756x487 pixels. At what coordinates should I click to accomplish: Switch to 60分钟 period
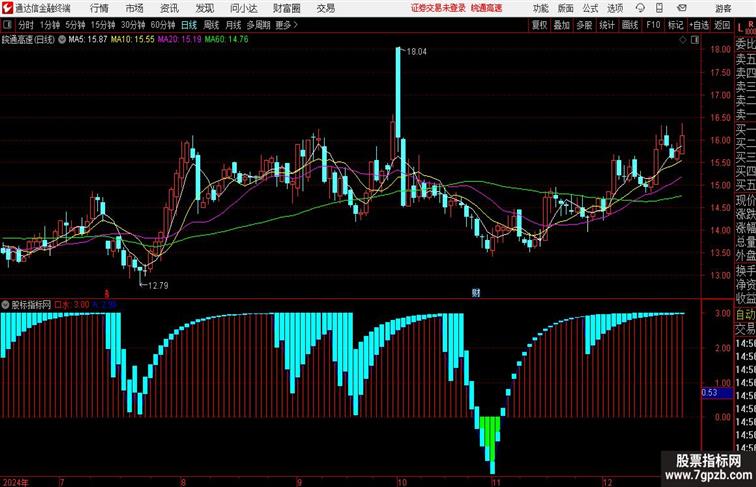pyautogui.click(x=163, y=25)
